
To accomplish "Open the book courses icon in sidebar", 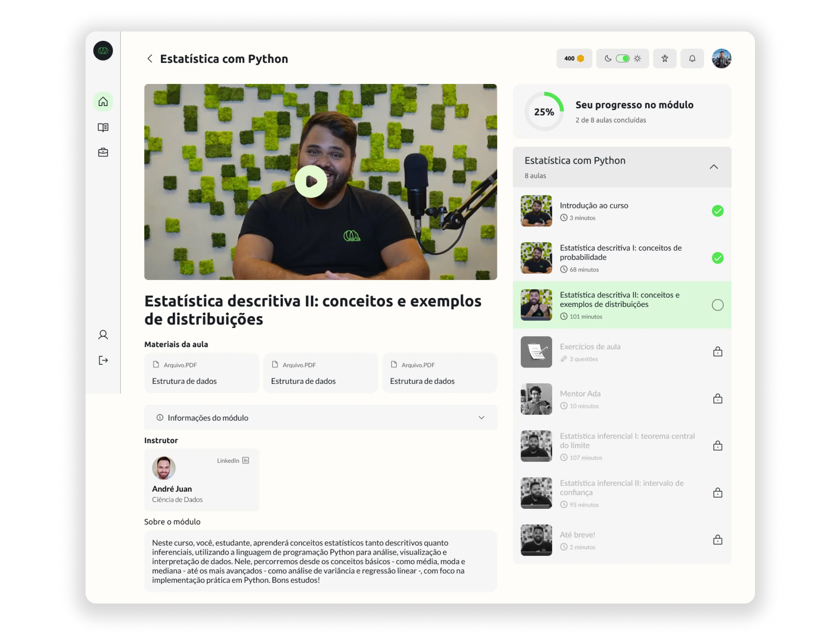I will pos(103,127).
